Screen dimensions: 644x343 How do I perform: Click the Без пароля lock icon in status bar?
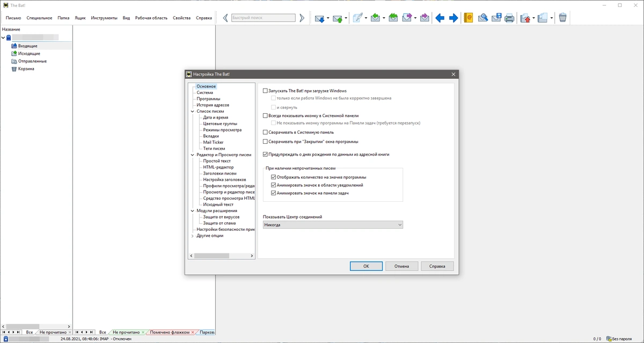609,339
